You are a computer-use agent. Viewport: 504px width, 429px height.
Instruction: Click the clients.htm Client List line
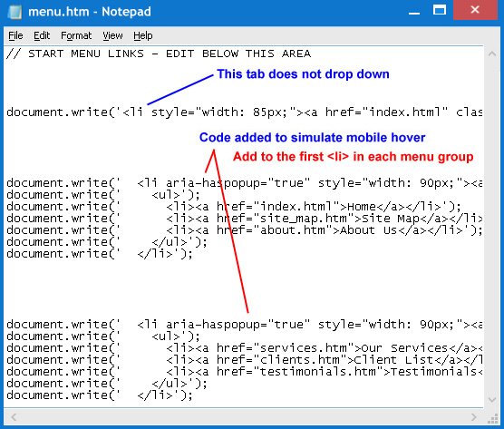click(x=244, y=360)
